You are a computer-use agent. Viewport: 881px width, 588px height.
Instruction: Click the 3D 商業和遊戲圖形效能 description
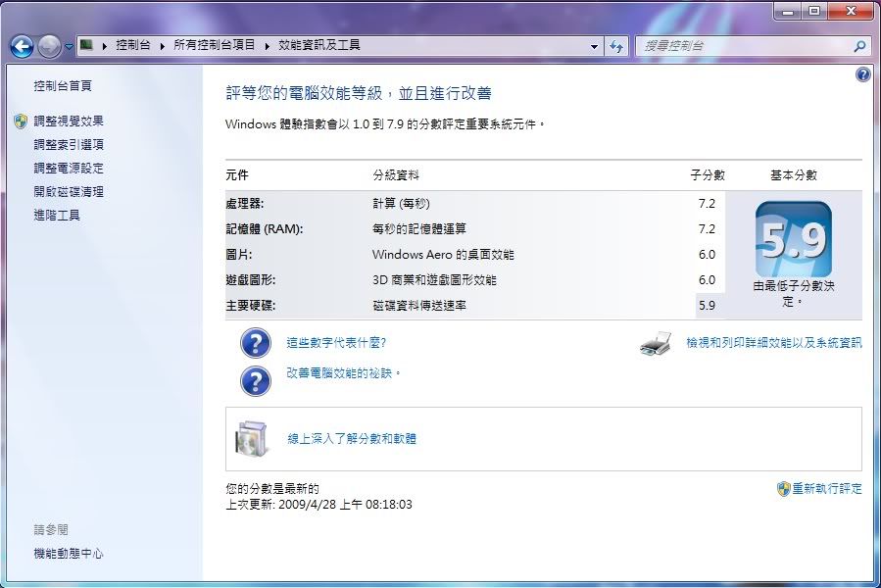point(434,280)
